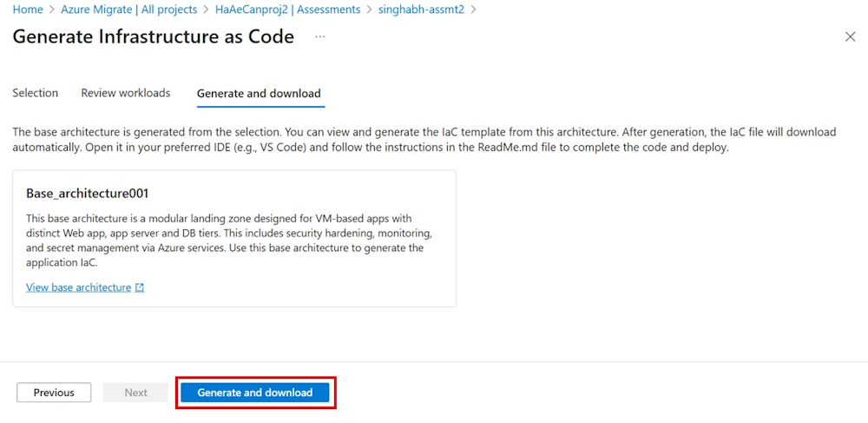This screenshot has width=868, height=423.
Task: Close the Generate Infrastructure as Code pane
Action: (x=850, y=36)
